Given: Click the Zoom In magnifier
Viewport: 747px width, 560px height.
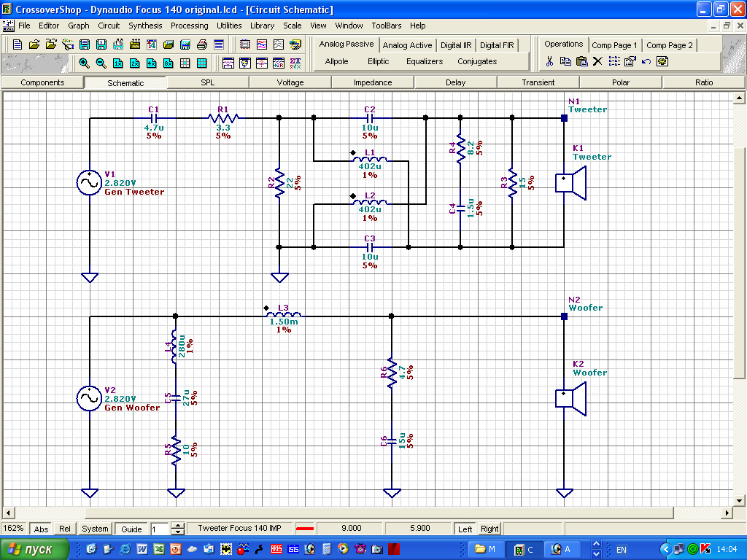Looking at the screenshot, I should point(85,63).
